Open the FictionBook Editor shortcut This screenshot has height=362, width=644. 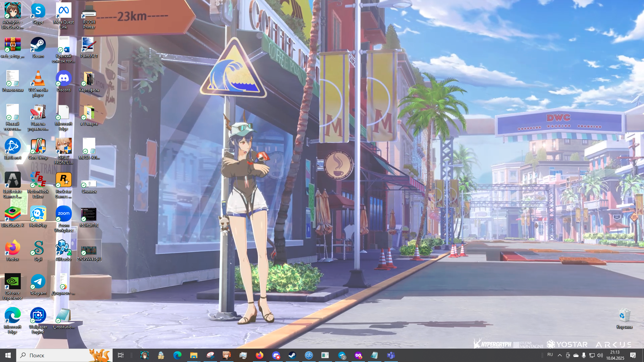(x=38, y=185)
